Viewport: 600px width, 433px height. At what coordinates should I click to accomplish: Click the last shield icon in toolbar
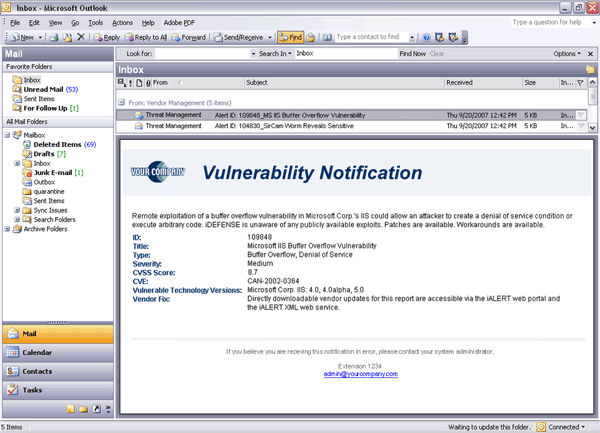(x=453, y=37)
